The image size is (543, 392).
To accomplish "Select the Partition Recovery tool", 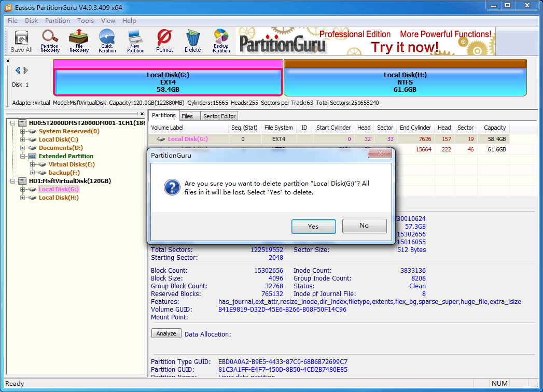I will coord(50,40).
